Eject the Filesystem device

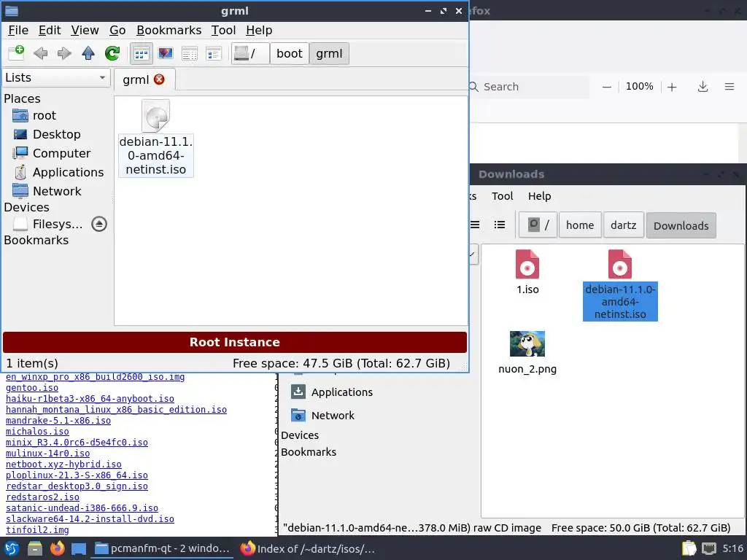99,224
